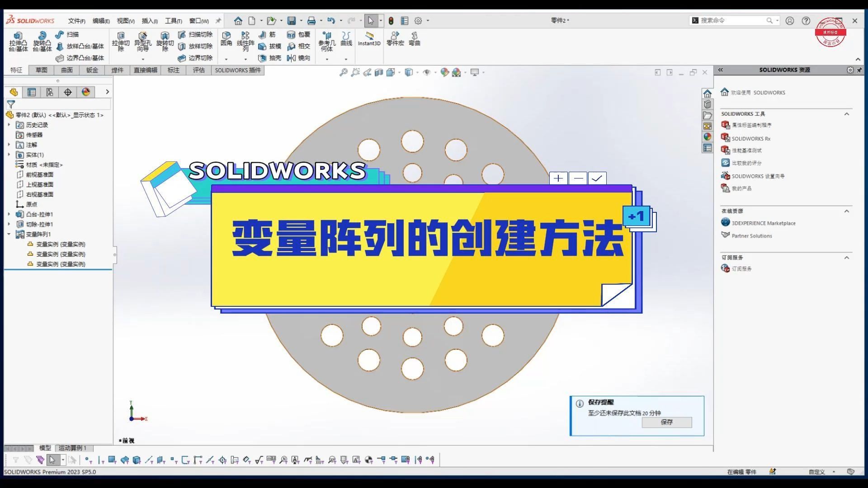Screen dimensions: 868x488
Task: Switch to the 草图 tab
Action: 42,70
